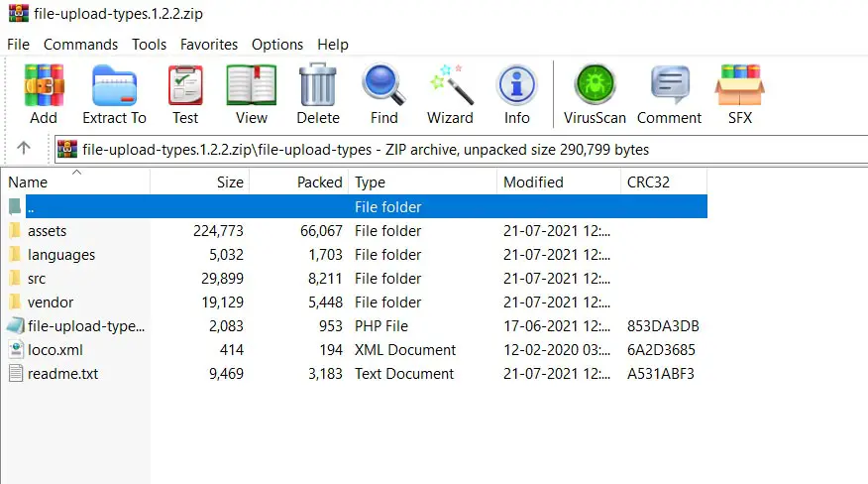The image size is (868, 484).
Task: Click 'Text Document' type cell
Action: click(404, 374)
